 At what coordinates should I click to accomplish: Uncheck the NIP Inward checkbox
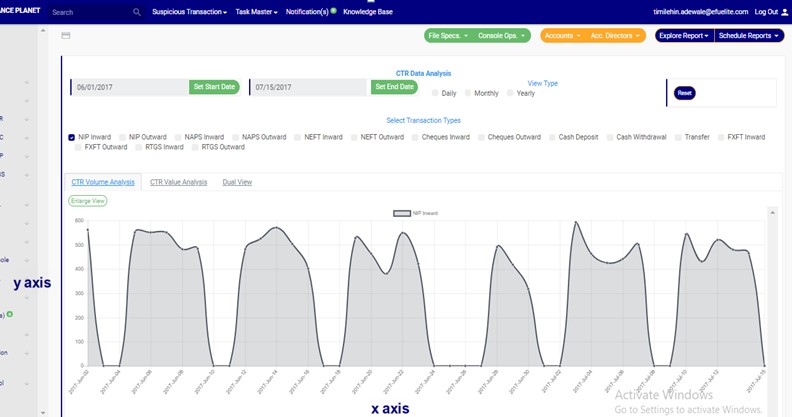tap(72, 137)
